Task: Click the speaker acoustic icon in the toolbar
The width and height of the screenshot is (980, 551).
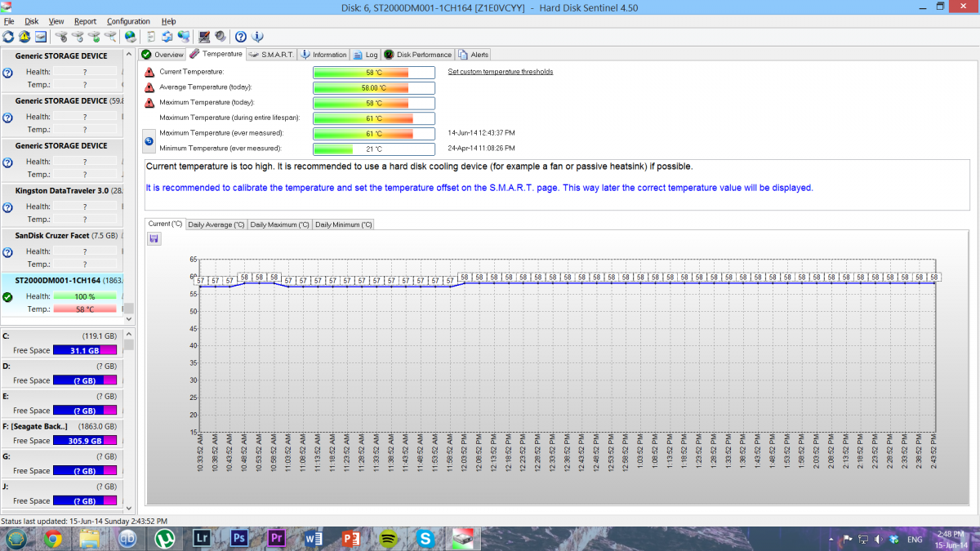Action: point(220,37)
